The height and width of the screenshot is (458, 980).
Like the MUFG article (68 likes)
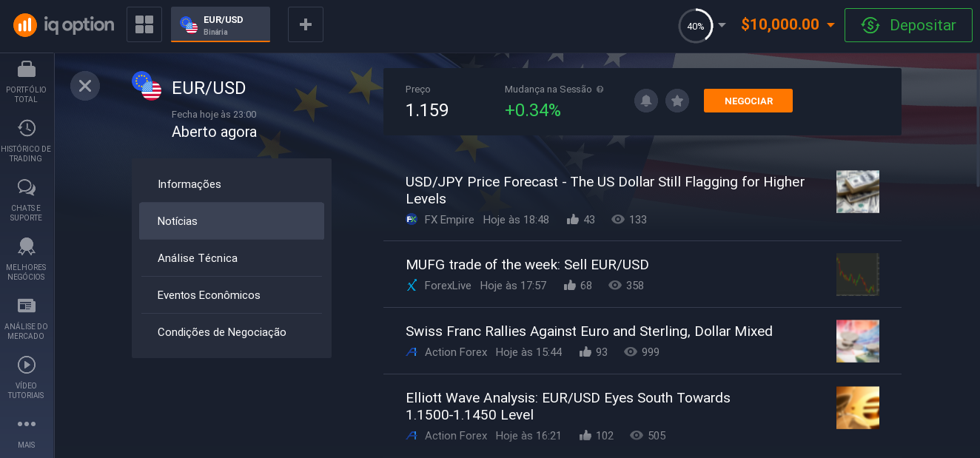click(x=570, y=286)
